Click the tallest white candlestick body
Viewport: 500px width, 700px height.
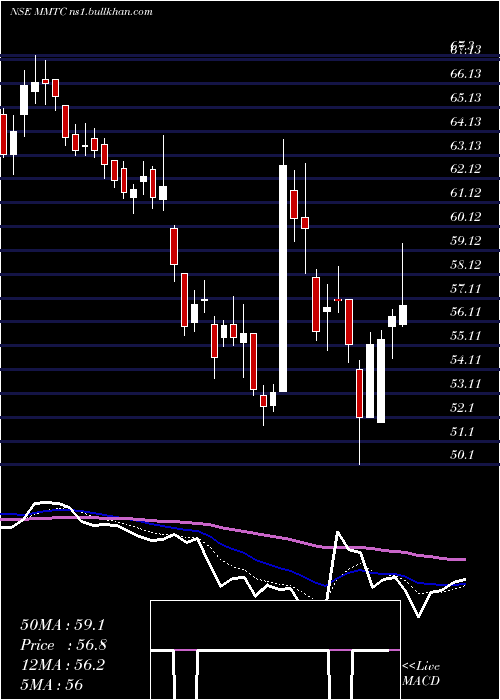283,279
